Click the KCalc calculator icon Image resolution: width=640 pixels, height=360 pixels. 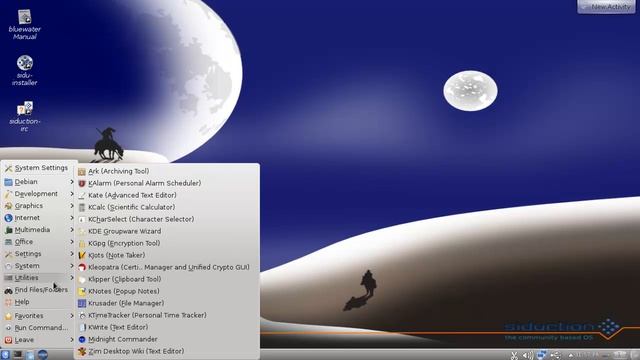coord(82,208)
